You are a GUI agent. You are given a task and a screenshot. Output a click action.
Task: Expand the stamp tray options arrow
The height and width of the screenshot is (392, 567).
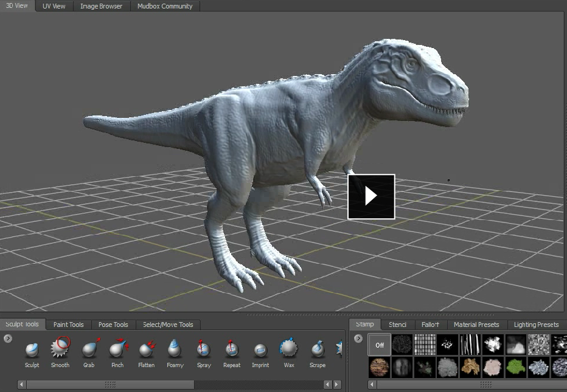pyautogui.click(x=358, y=339)
